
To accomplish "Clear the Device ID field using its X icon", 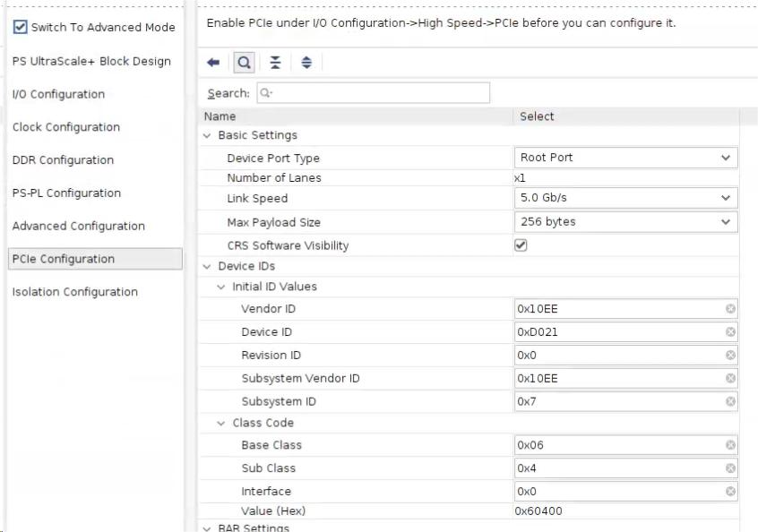I will pos(730,332).
